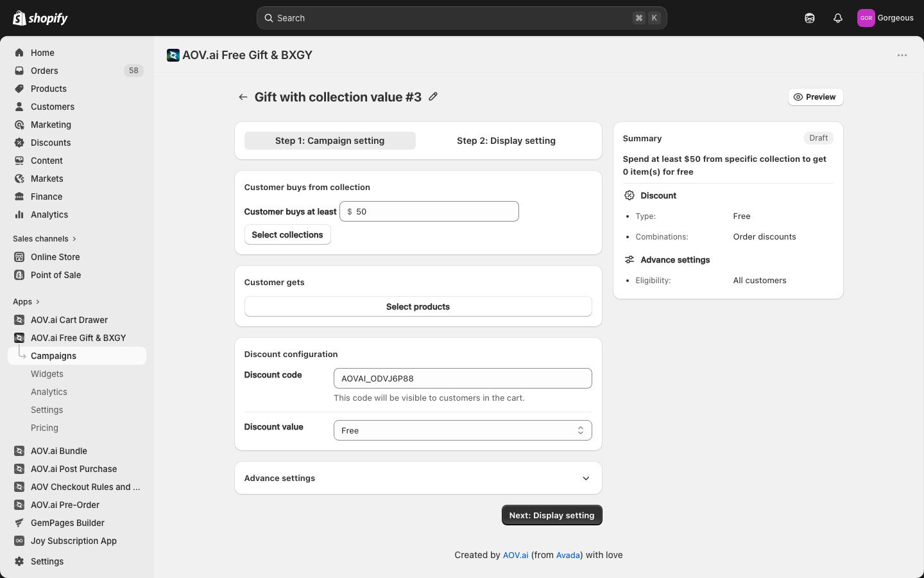
Task: Open Pricing in the app submenu
Action: tap(44, 428)
